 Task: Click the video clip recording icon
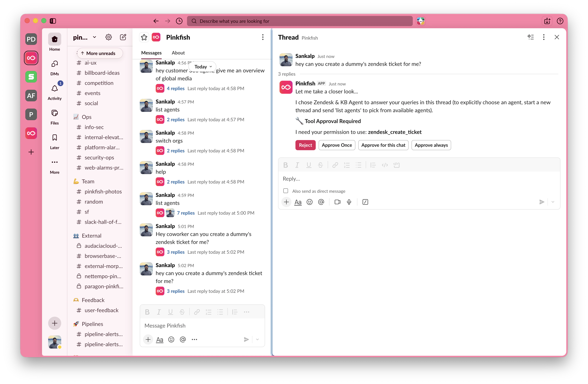[x=337, y=202]
